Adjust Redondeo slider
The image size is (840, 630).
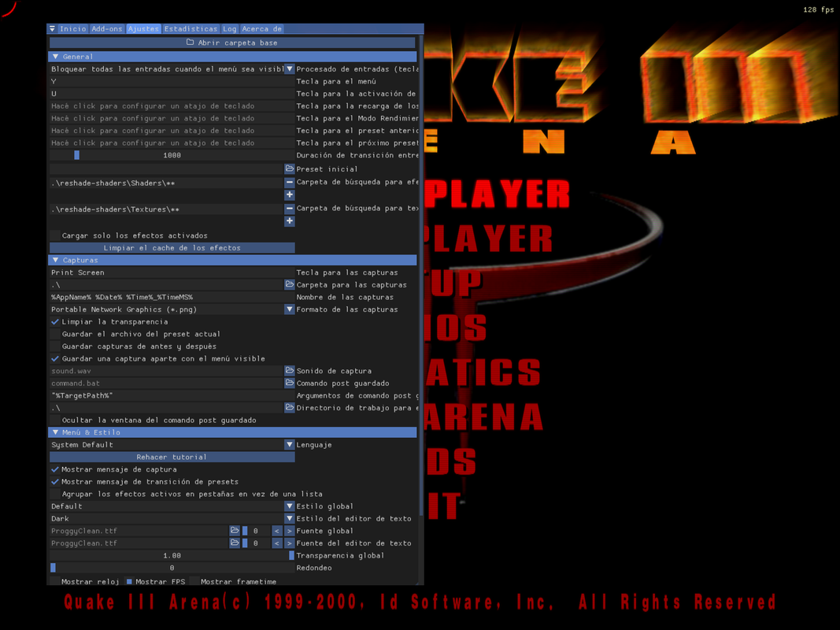172,568
